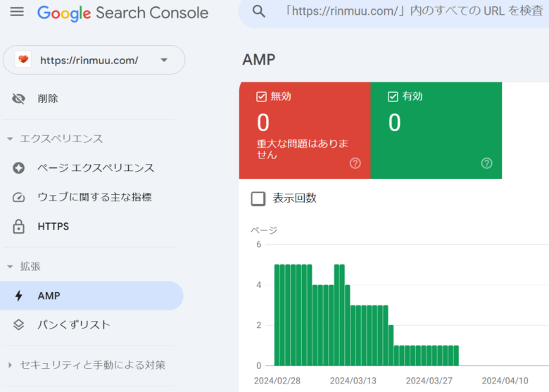The height and width of the screenshot is (392, 549).
Task: Click help icon on the 無効 card
Action: (355, 163)
